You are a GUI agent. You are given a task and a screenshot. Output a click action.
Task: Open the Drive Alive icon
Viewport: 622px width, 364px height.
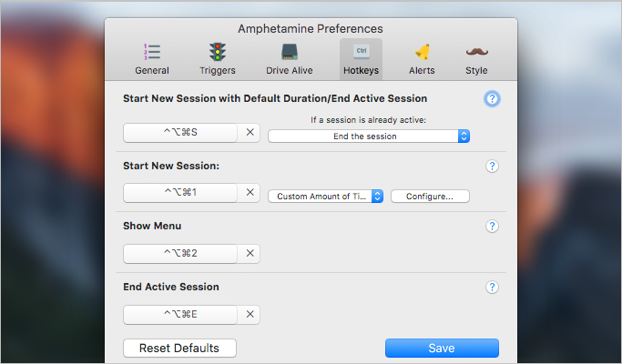pyautogui.click(x=290, y=52)
